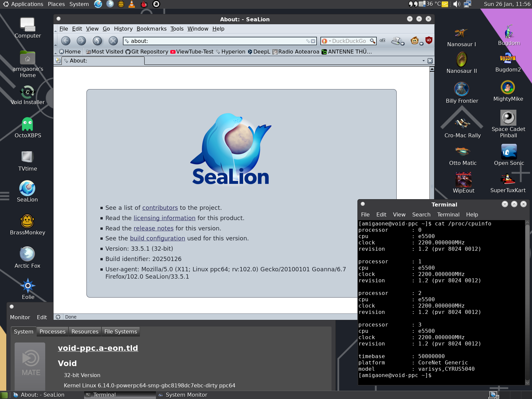Open the search engine selector dropdown
The height and width of the screenshot is (399, 532).
coord(326,41)
